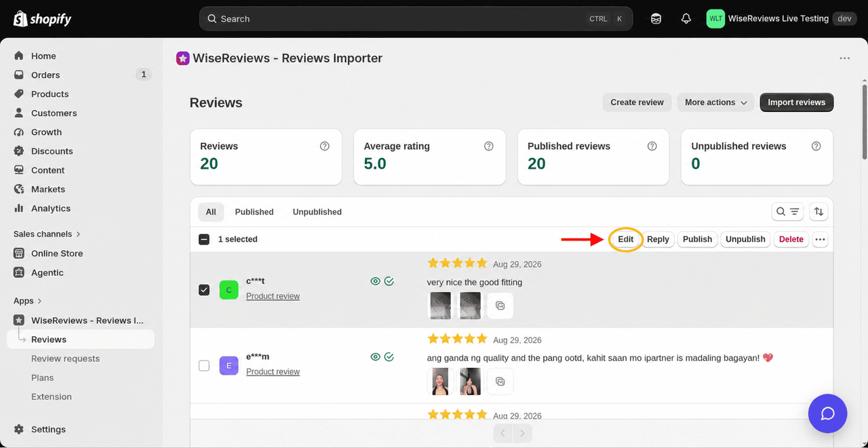
Task: Show help for Reviews card
Action: click(x=325, y=146)
